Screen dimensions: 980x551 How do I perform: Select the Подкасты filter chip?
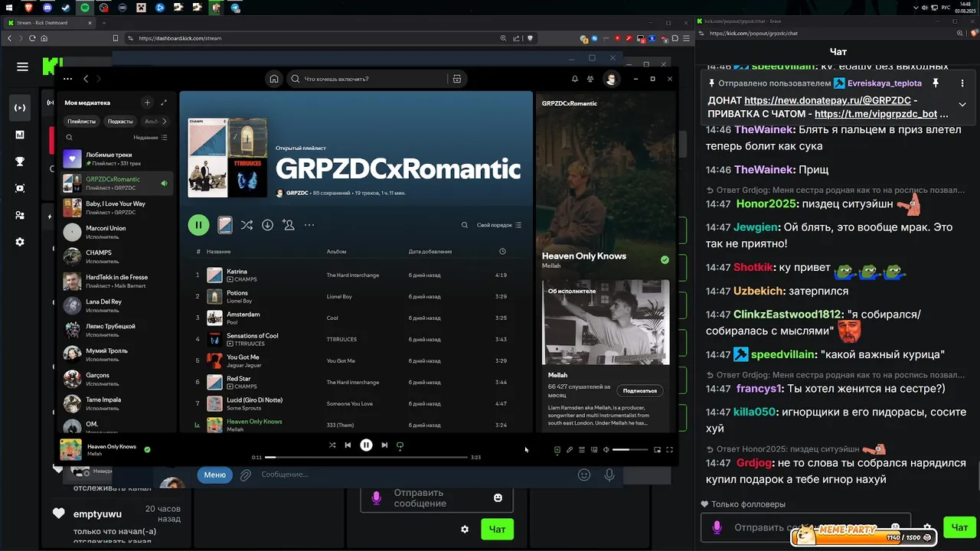[x=120, y=121]
